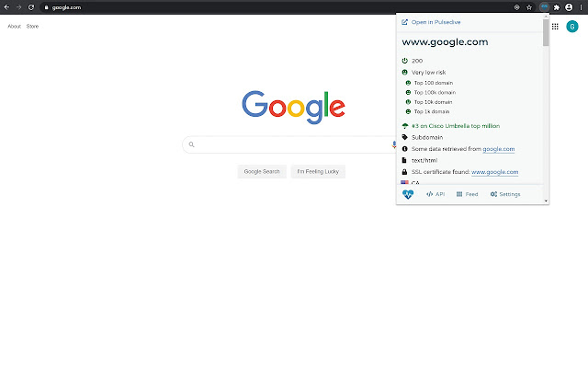
Task: Click the Google logo
Action: pos(293,107)
